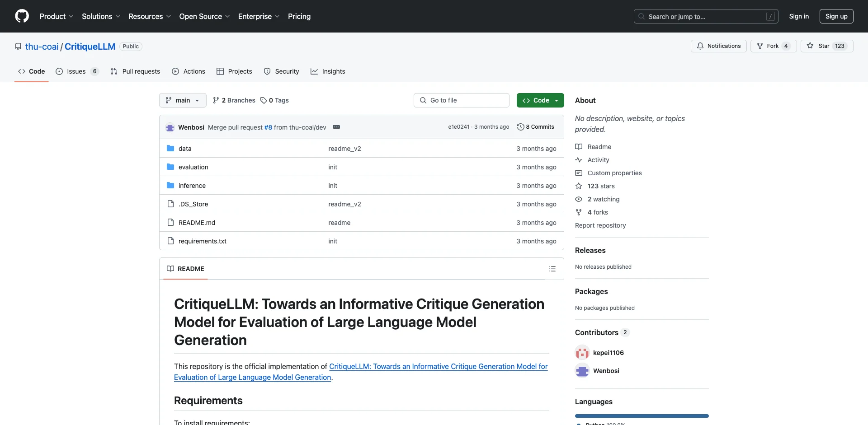
Task: Go to the Pricing page
Action: point(299,16)
